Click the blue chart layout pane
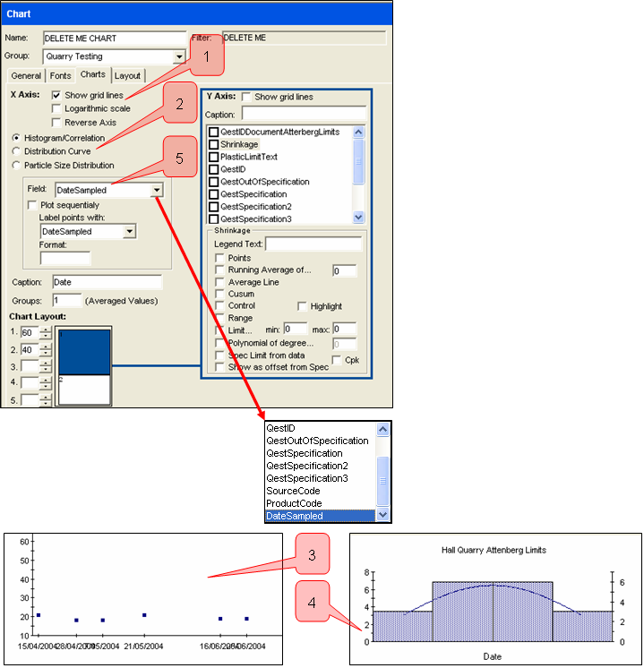Screen dimensions: 644x668 [83, 351]
